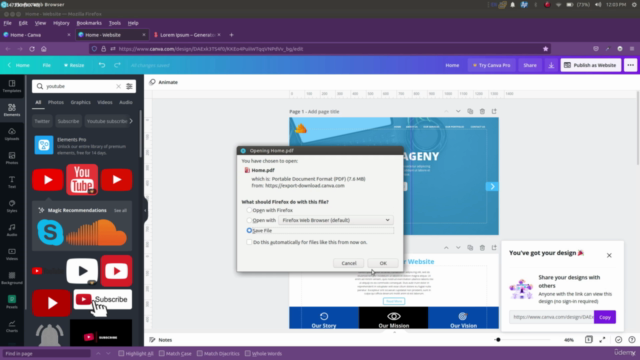Screen dimensions: 640x360
Task: Open the Styles sidebar panel
Action: (12, 206)
